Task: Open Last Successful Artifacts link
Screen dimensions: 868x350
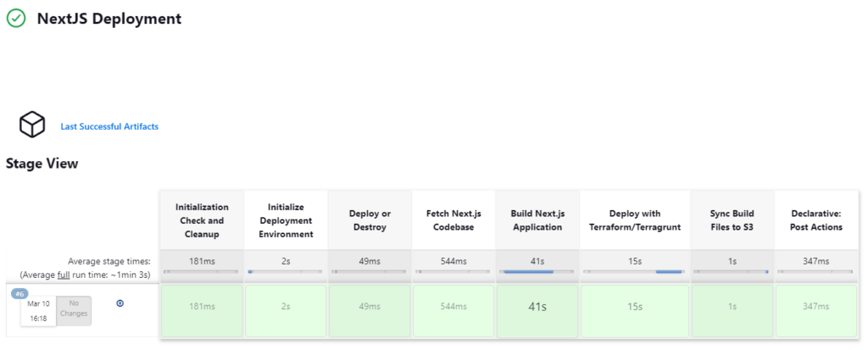Action: coord(109,126)
